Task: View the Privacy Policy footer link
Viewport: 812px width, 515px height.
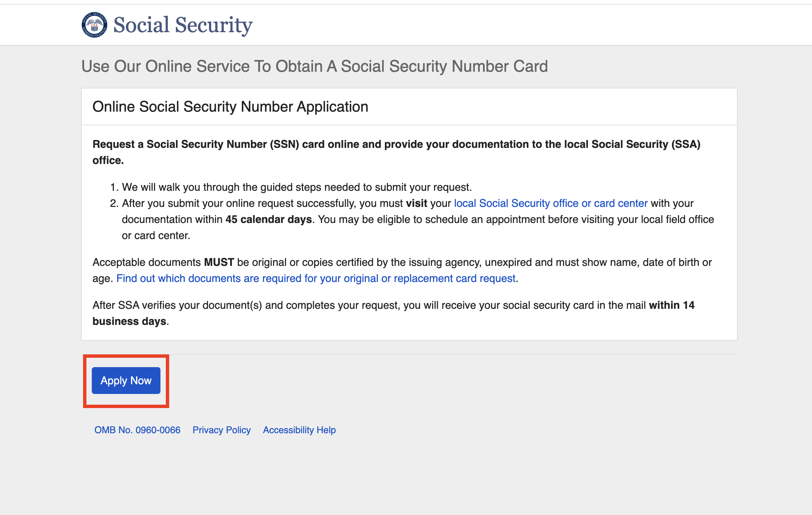Action: pyautogui.click(x=221, y=430)
